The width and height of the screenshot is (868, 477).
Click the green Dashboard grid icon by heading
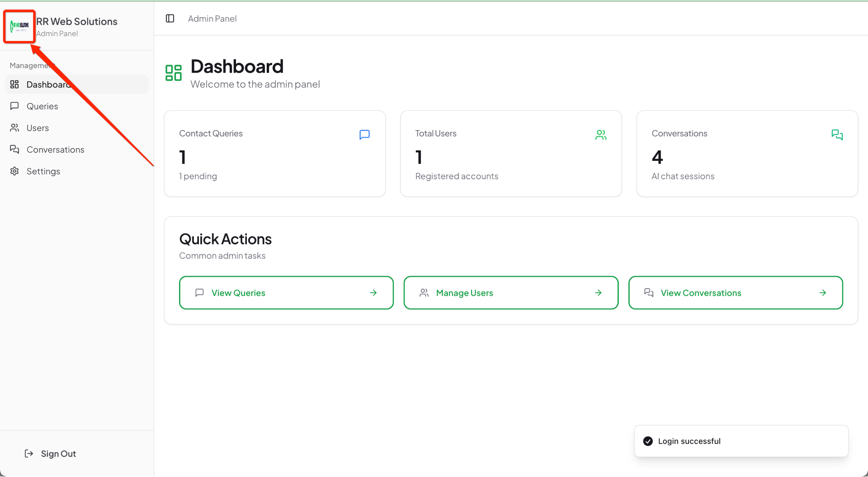tap(174, 73)
